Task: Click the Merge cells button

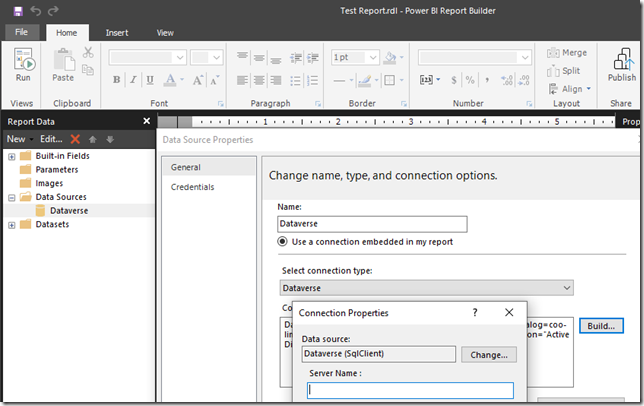Action: (x=567, y=53)
